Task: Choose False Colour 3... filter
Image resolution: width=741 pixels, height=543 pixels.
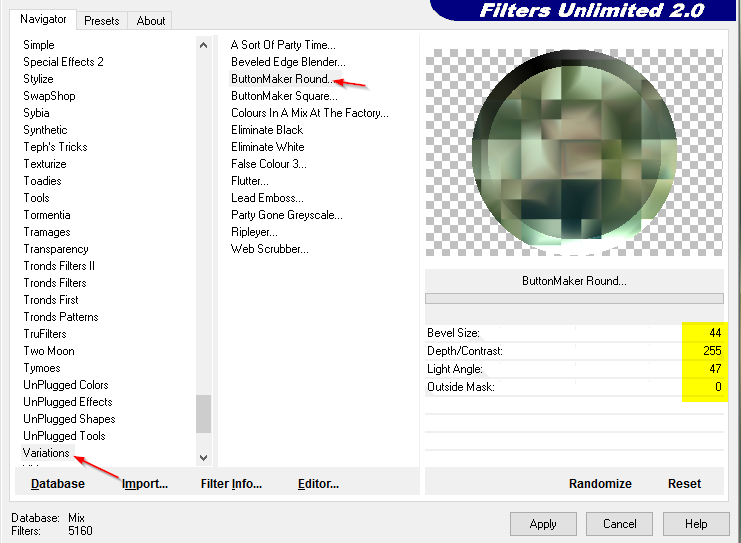Action: [268, 164]
